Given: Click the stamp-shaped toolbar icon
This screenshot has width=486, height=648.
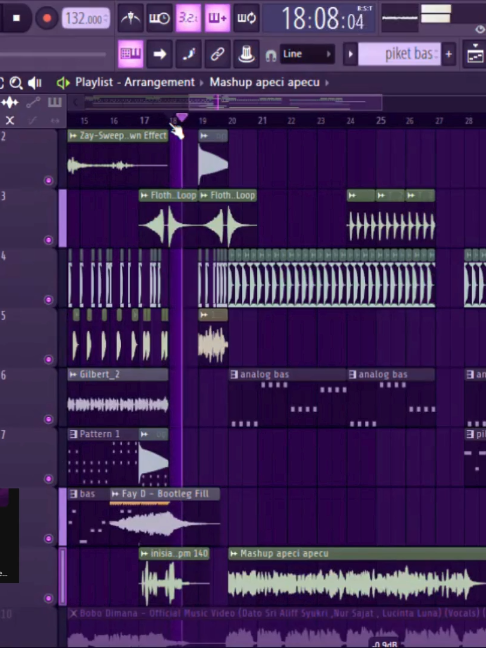Looking at the screenshot, I should coord(246,54).
